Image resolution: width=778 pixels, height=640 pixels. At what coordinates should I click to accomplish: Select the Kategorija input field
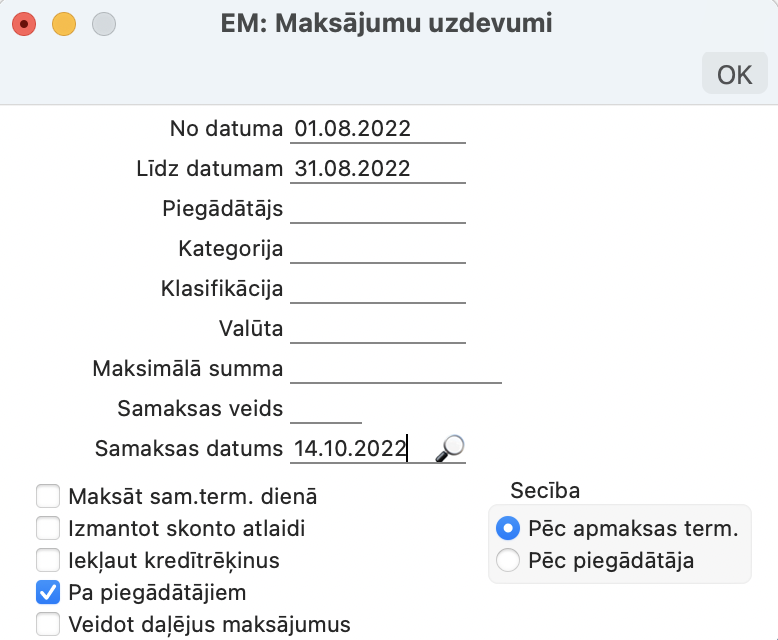[378, 249]
